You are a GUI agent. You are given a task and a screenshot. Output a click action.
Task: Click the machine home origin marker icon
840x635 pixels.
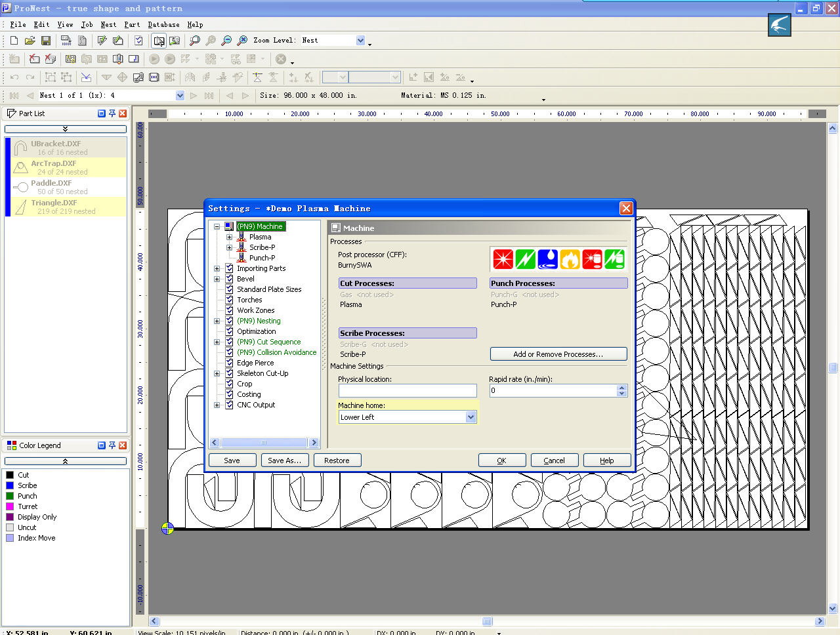[x=167, y=529]
